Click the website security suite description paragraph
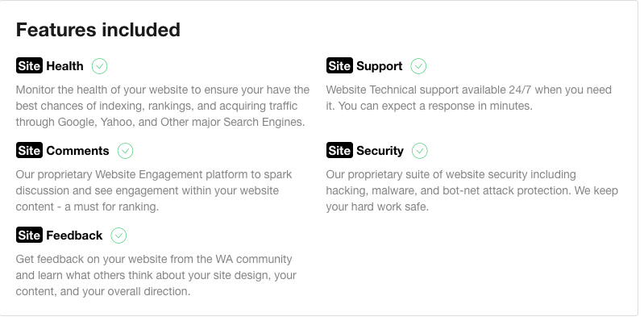This screenshot has height=321, width=644. point(472,190)
